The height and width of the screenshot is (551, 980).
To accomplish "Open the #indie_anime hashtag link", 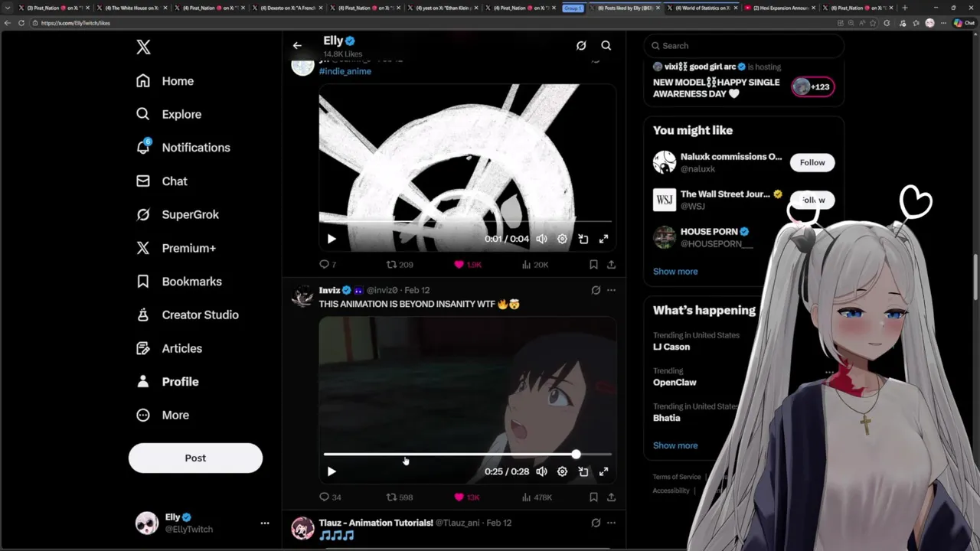I will [x=345, y=71].
